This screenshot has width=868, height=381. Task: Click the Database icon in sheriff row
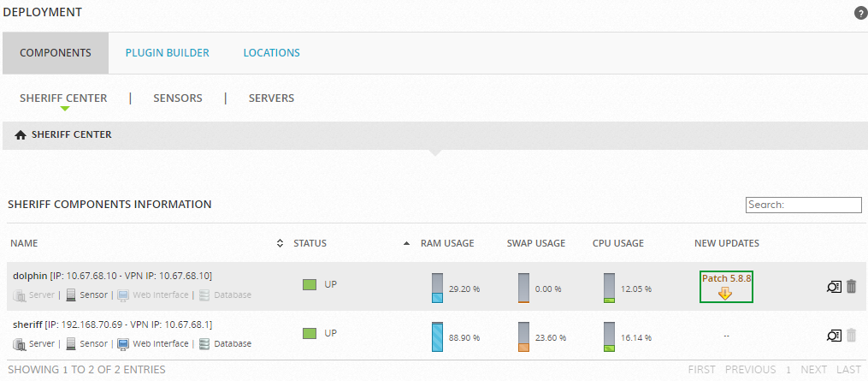point(204,344)
